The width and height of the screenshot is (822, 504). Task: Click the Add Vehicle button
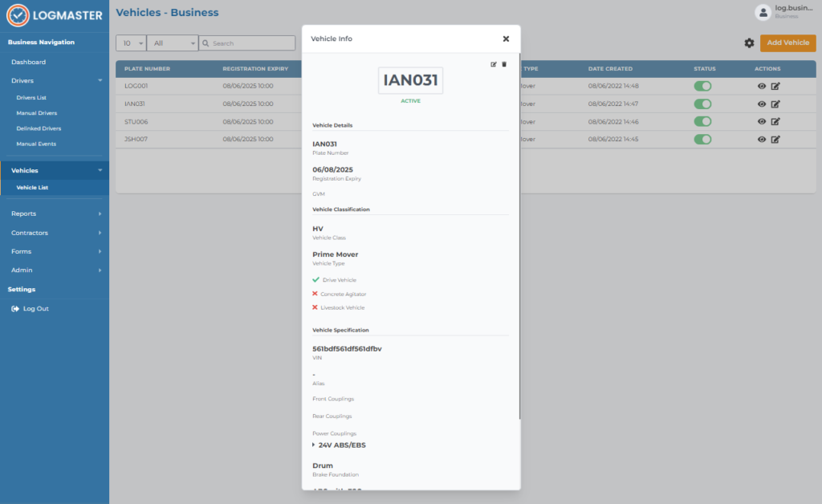pyautogui.click(x=787, y=43)
